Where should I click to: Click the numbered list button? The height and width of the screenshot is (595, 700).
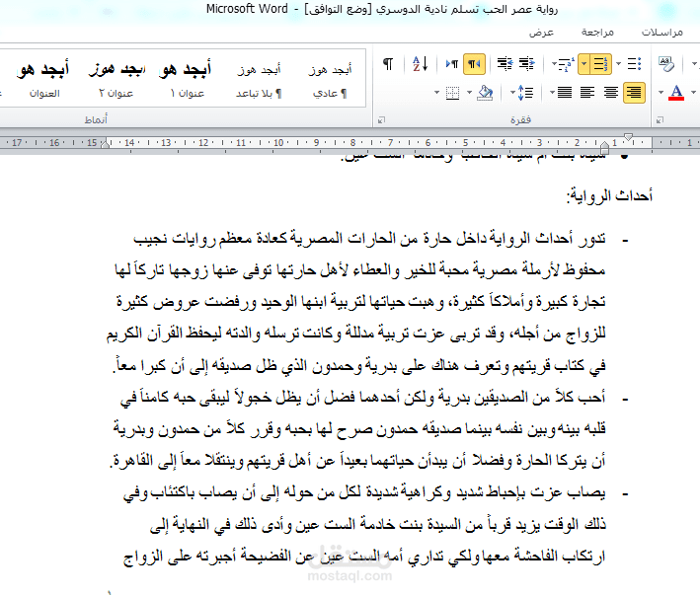click(x=600, y=65)
